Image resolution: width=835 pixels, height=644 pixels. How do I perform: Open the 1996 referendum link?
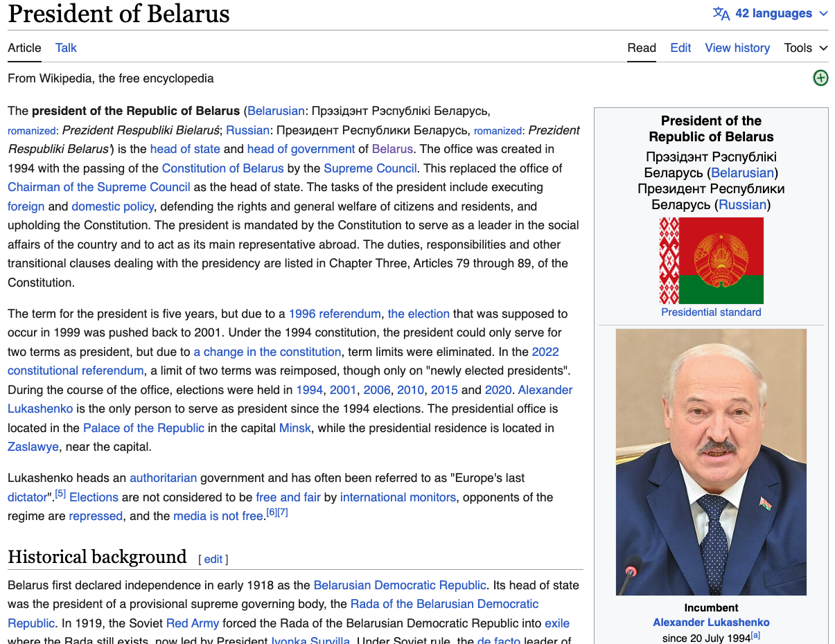click(335, 314)
